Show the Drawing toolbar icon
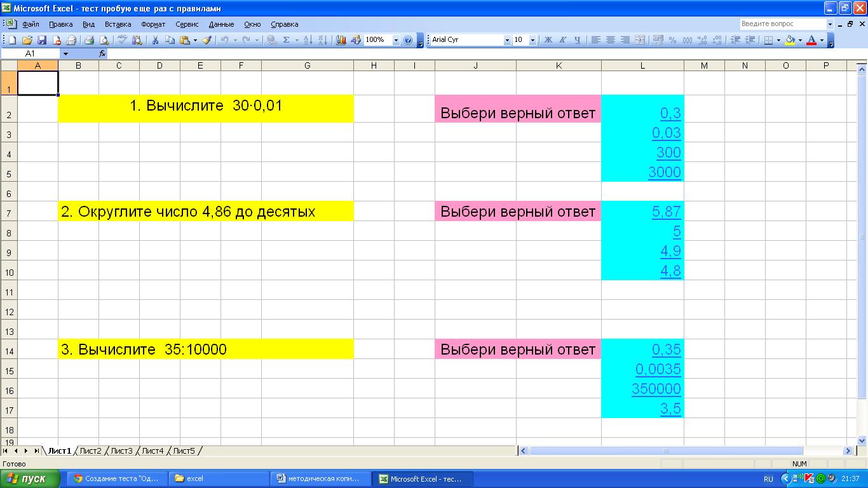This screenshot has height=488, width=868. 355,40
